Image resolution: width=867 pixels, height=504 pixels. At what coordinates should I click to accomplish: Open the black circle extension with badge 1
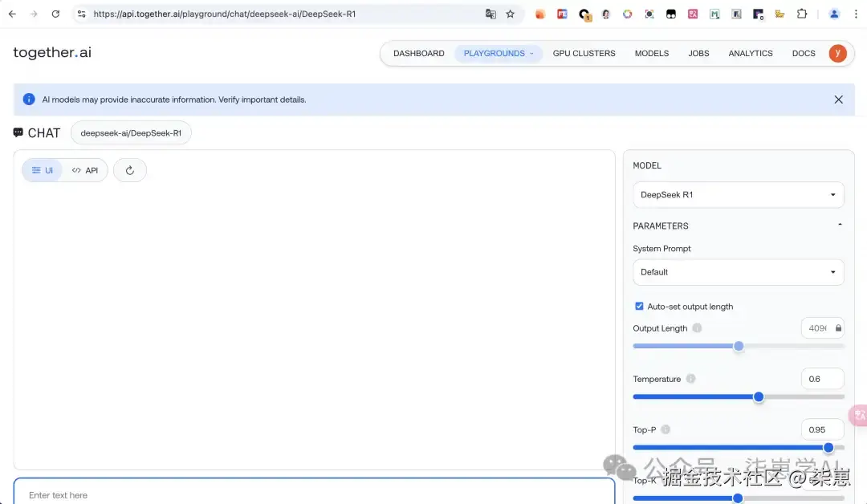(x=584, y=15)
